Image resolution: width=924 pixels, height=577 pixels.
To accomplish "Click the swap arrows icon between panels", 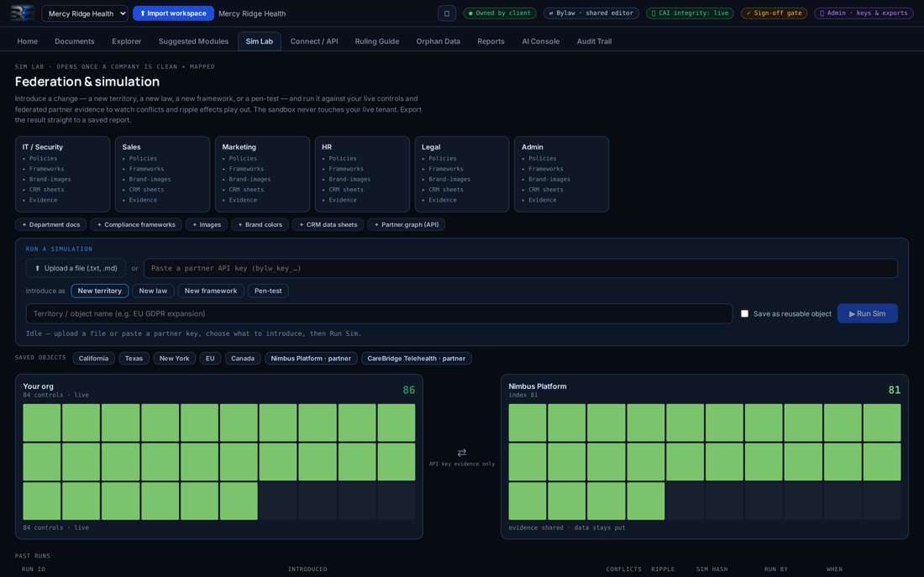I will pos(462,453).
